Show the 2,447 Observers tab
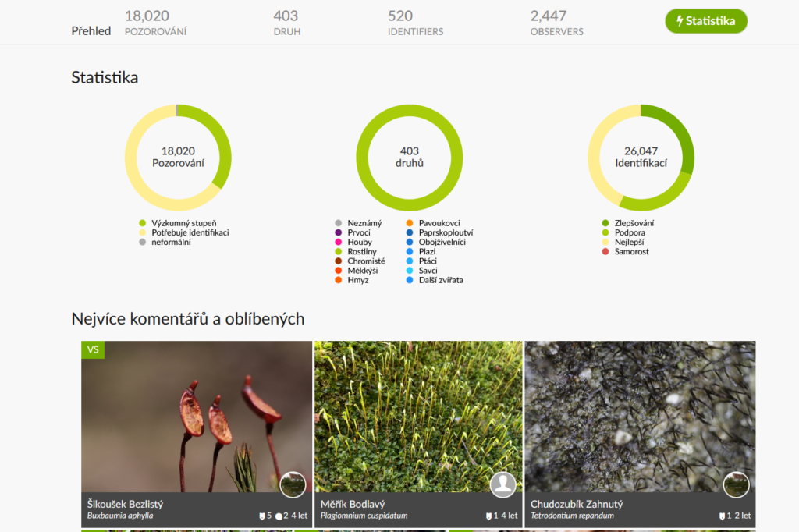The width and height of the screenshot is (799, 532). pos(556,23)
